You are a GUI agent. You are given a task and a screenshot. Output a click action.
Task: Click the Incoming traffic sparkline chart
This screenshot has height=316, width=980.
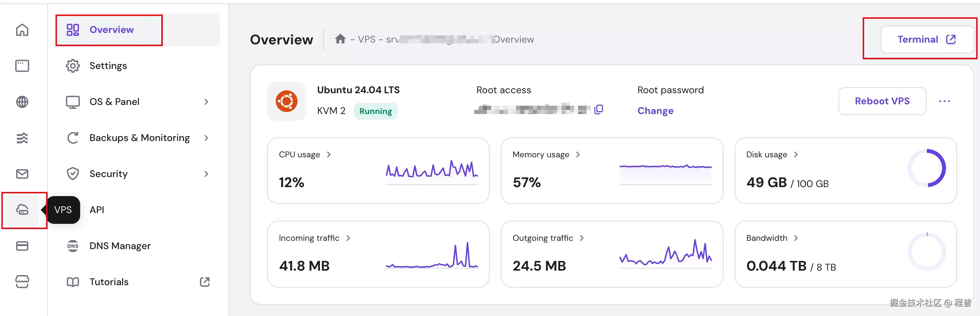432,255
